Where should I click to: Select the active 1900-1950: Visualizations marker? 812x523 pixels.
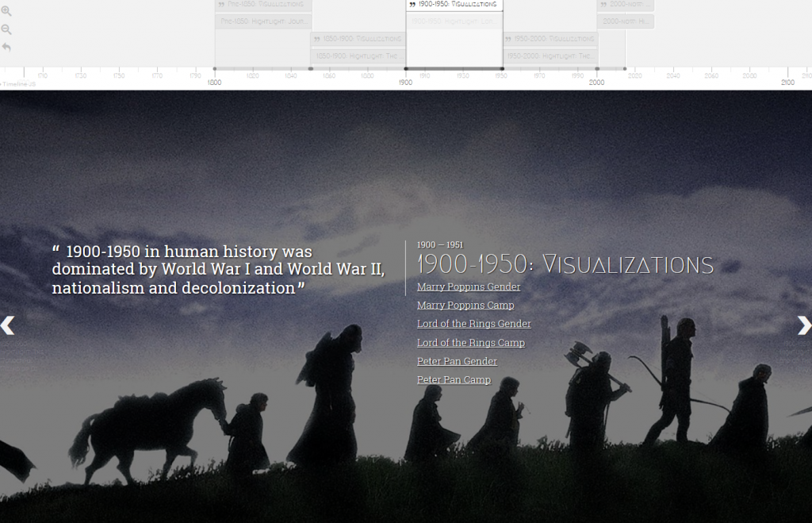454,5
